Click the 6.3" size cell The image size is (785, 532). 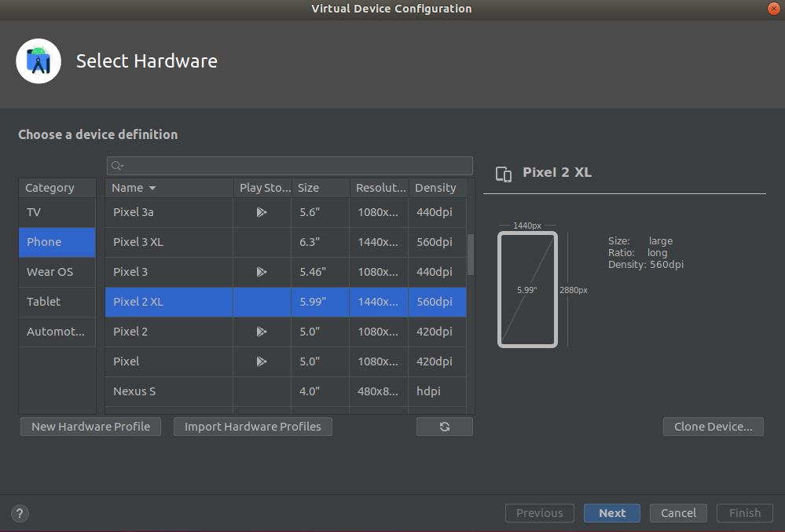(x=321, y=242)
